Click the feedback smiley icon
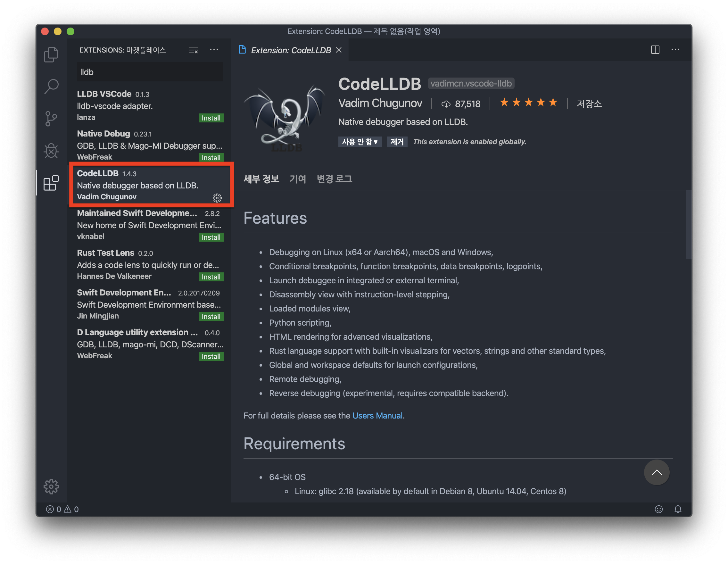Viewport: 728px width, 564px height. pyautogui.click(x=658, y=509)
